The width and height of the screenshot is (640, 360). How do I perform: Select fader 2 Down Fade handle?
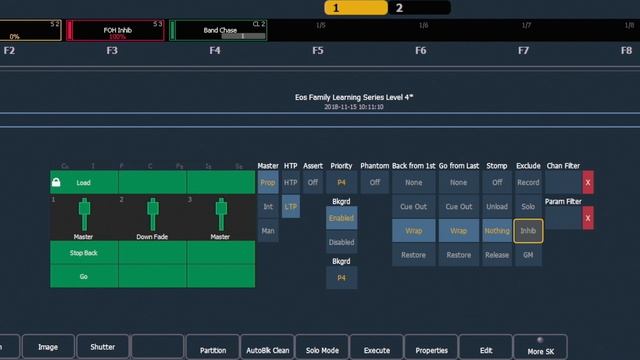(153, 214)
